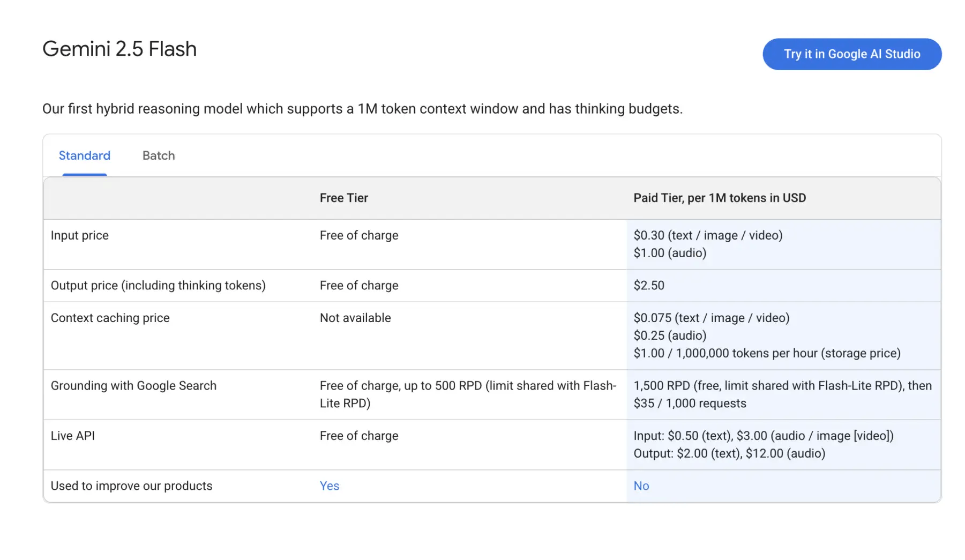Click the $0.25 (audio) caching price text
Screen dimensions: 965x560
coord(669,335)
